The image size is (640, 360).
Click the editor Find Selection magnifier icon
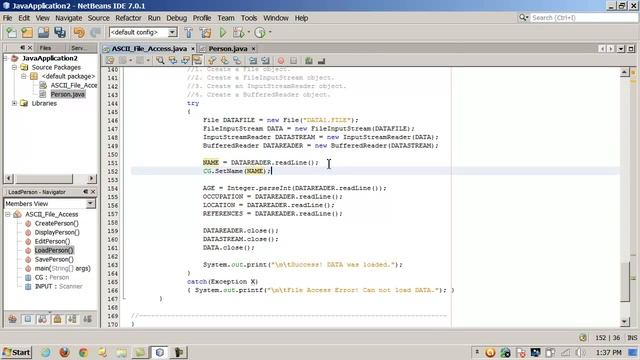[160, 61]
